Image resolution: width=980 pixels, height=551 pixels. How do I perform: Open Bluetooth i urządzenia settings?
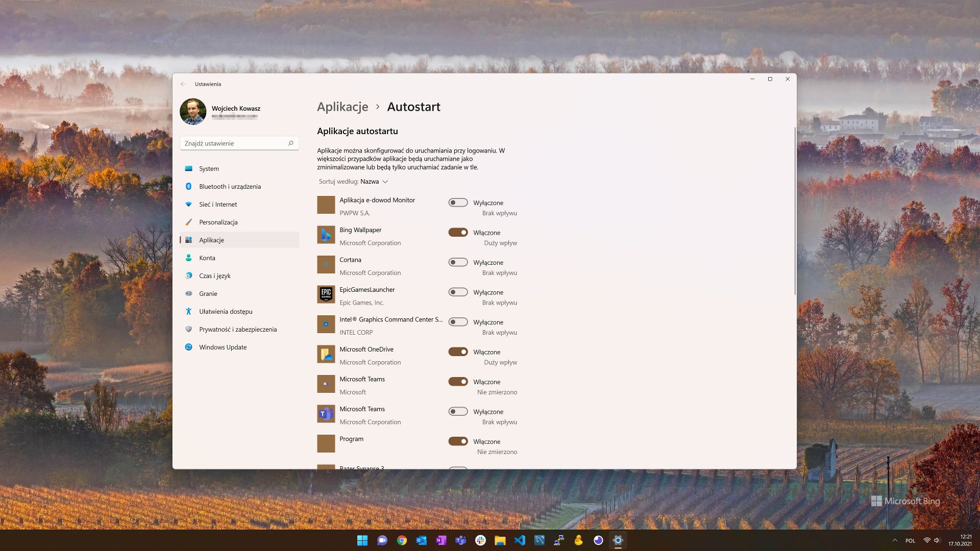pos(230,186)
